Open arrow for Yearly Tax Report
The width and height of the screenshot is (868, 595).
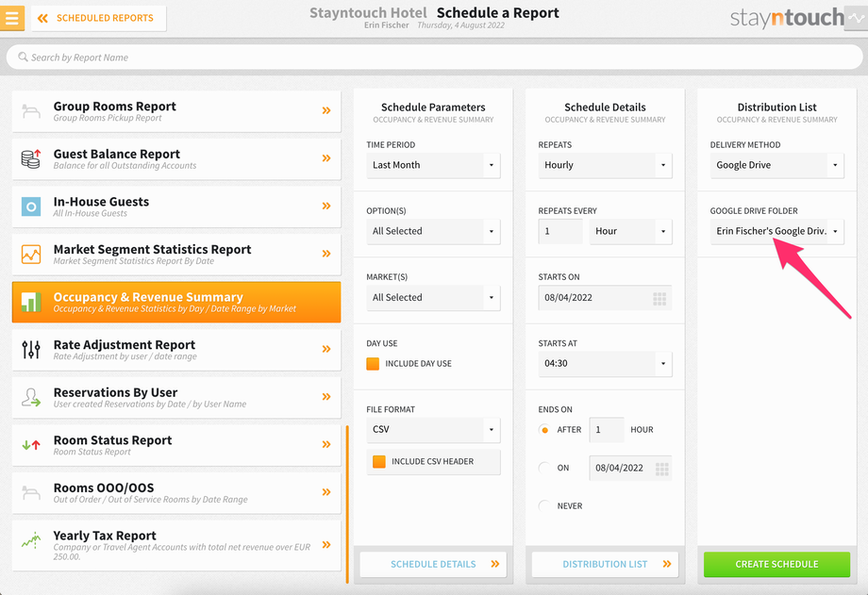click(326, 545)
